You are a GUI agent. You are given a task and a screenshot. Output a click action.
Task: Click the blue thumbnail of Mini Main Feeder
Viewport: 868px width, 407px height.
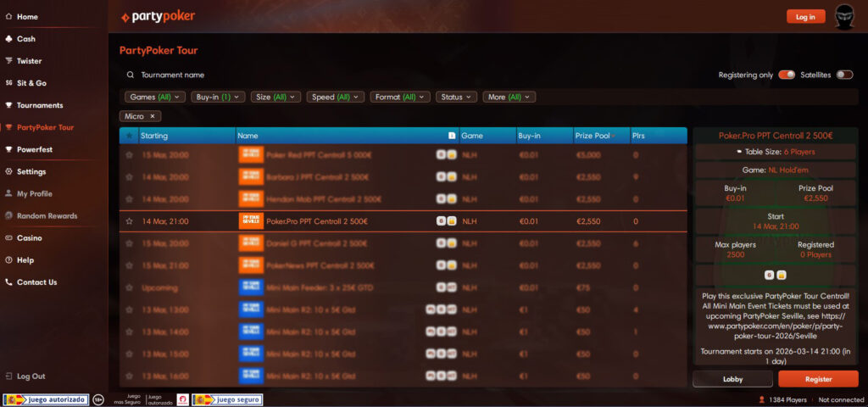tap(251, 287)
